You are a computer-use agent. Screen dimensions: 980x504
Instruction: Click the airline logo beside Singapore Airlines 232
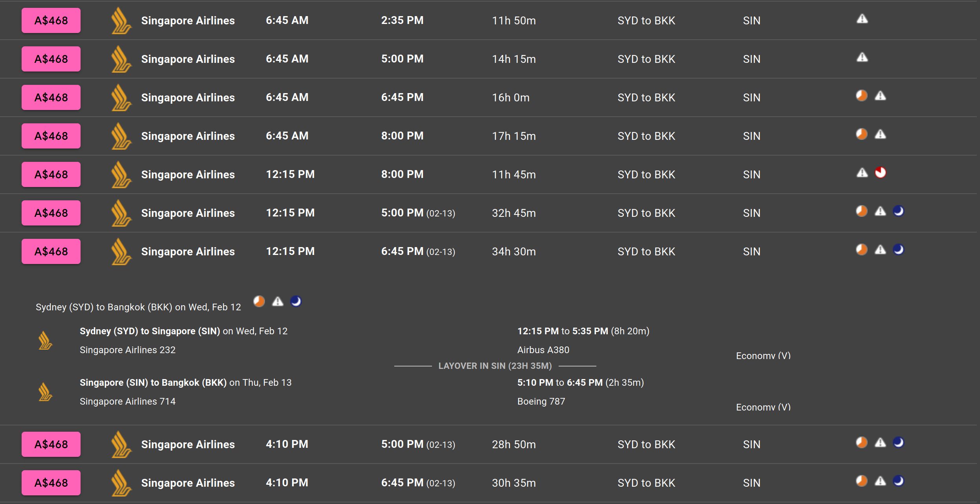point(45,340)
